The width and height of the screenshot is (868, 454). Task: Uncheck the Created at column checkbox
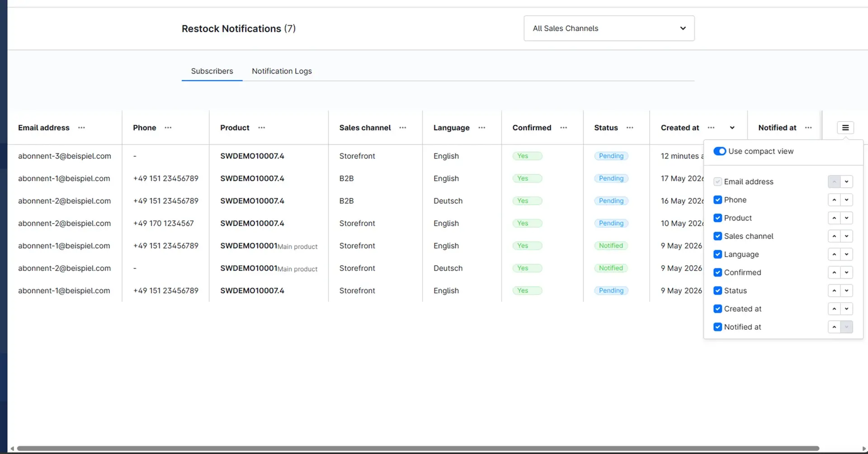[717, 309]
